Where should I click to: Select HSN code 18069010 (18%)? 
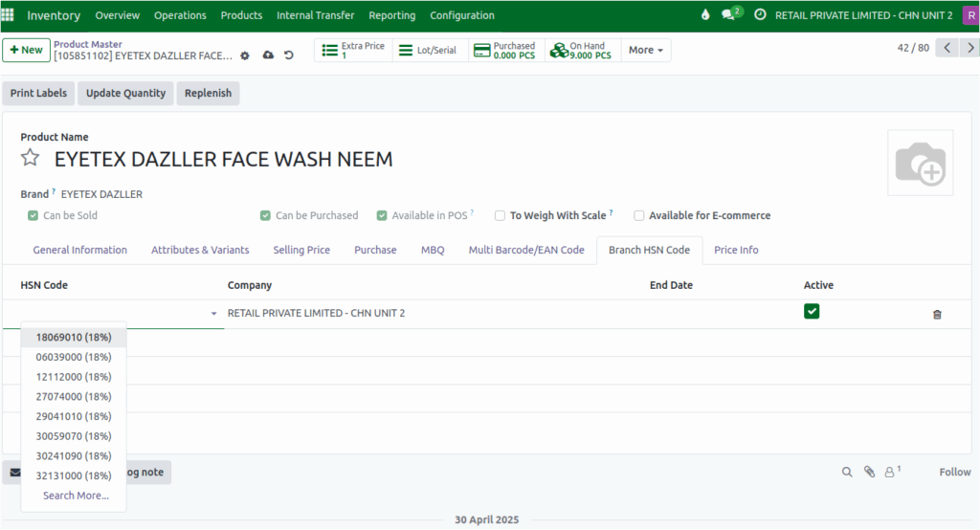tap(74, 338)
